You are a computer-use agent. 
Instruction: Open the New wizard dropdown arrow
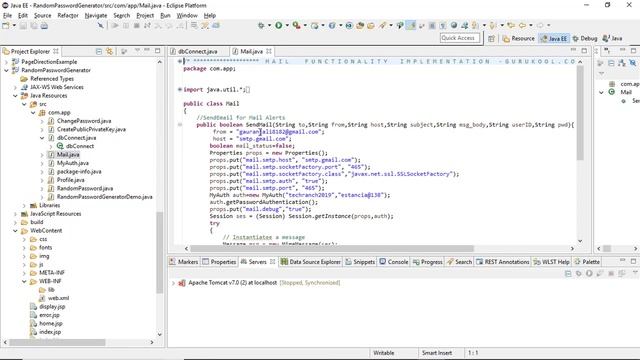pyautogui.click(x=14, y=26)
